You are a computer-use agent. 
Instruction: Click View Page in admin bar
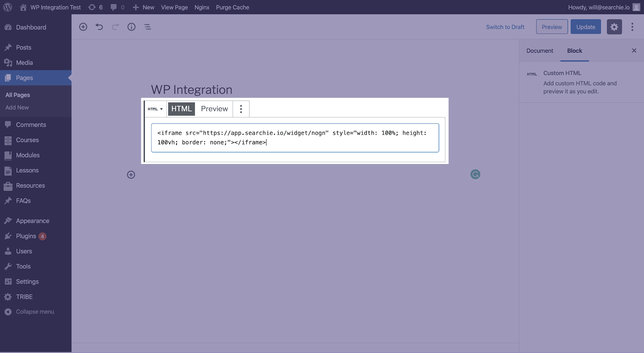[x=174, y=7]
